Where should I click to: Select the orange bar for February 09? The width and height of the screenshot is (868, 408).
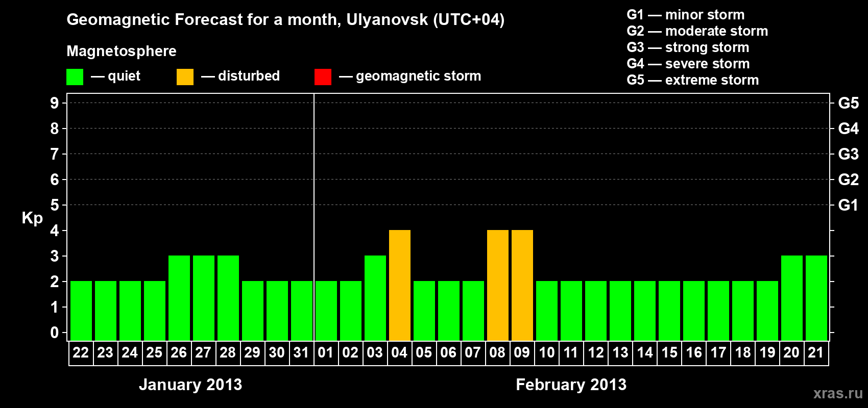[522, 285]
